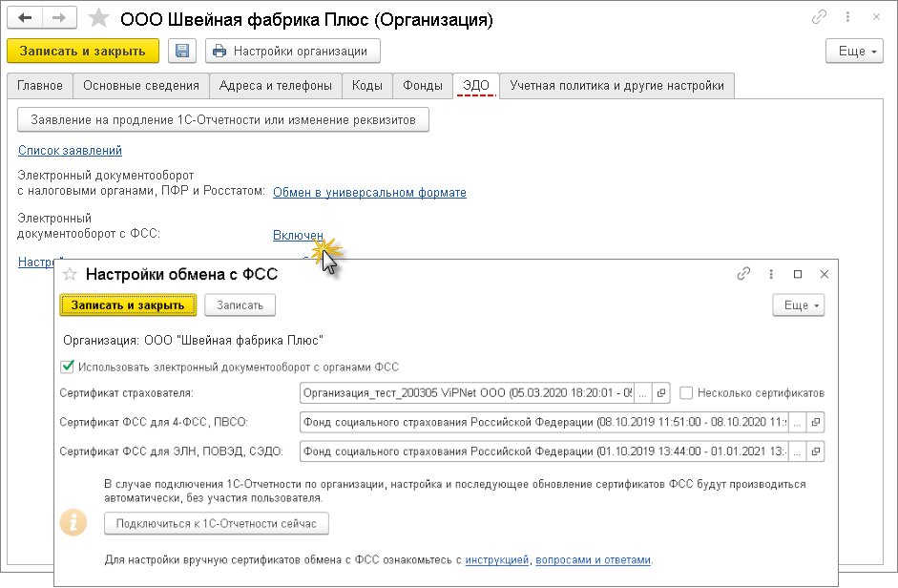This screenshot has height=588, width=898.
Task: Click star icon in Настройки обмена с ФСС dialog
Action: click(70, 274)
